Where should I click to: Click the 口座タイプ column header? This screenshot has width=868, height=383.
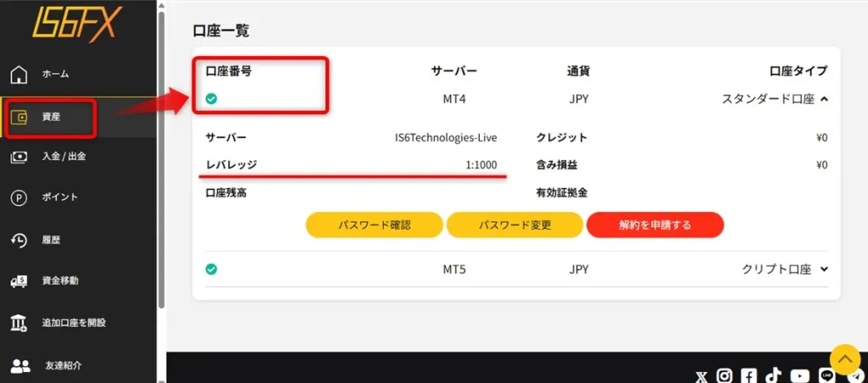pyautogui.click(x=798, y=71)
